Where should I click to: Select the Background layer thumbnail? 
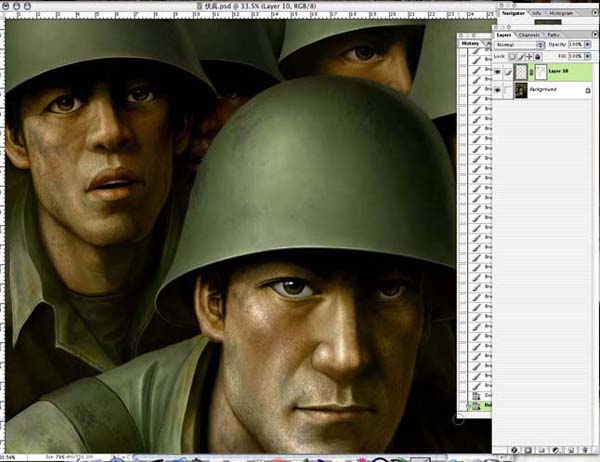pyautogui.click(x=521, y=90)
